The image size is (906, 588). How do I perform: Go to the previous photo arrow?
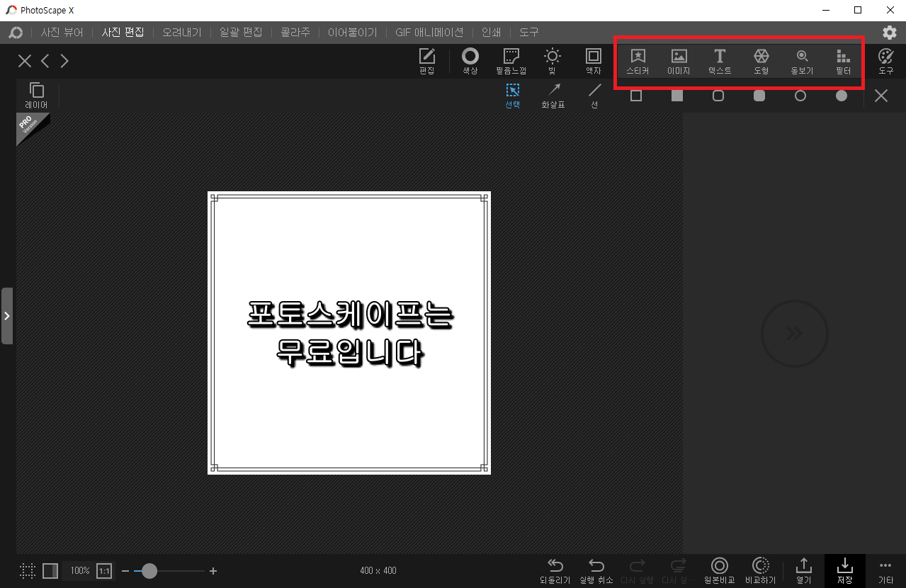coord(45,61)
